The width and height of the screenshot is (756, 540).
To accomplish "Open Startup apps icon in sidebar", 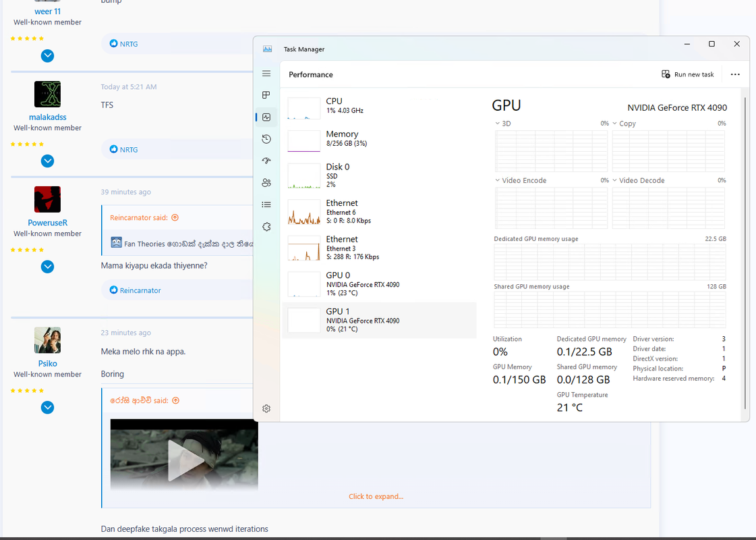I will (266, 161).
